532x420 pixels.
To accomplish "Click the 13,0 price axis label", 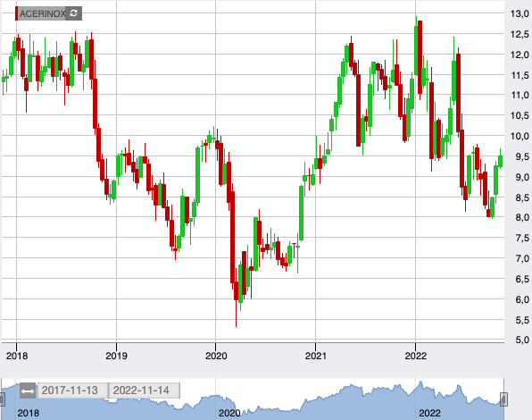I will (x=520, y=13).
